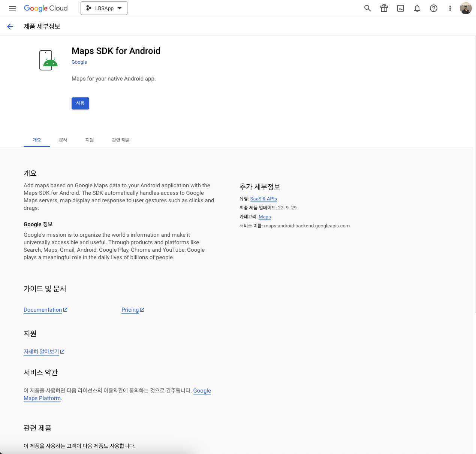
Task: Click the Google 정보 subheading
Action: pyautogui.click(x=38, y=224)
